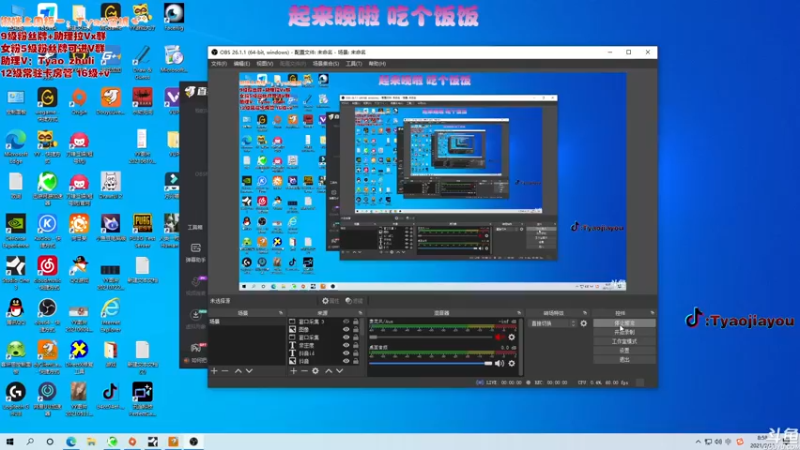The image size is (800, 450).
Task: Toggle lock on the image source in second row
Action: 356,330
